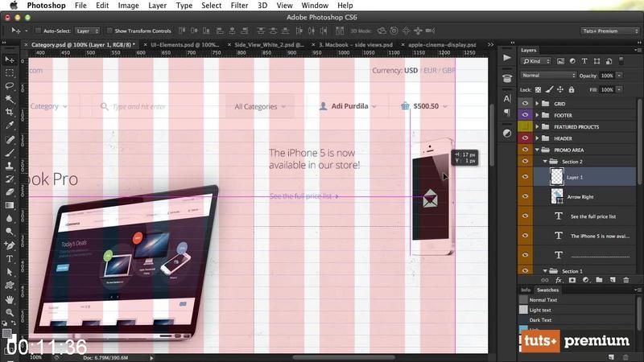
Task: Hide the HEADER group
Action: coord(525,138)
